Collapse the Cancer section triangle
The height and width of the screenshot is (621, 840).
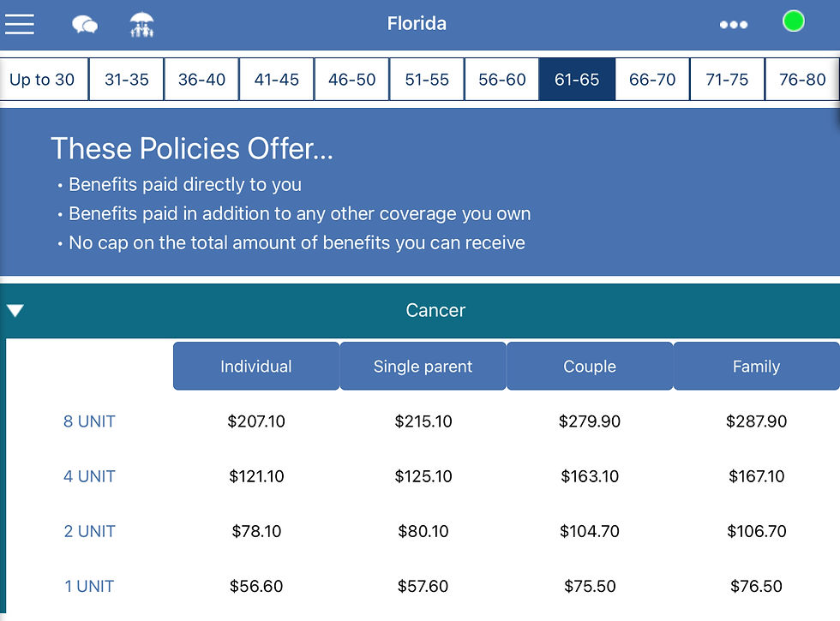pos(15,310)
